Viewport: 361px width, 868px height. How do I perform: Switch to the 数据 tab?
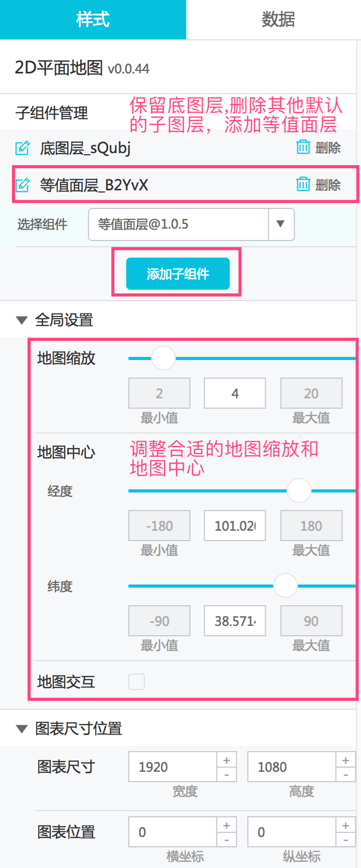[278, 20]
